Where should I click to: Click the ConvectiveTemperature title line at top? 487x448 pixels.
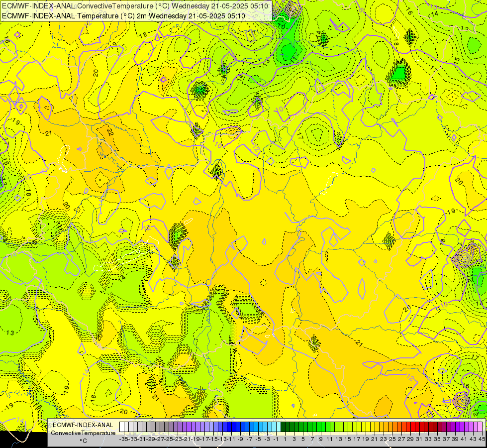[135, 6]
